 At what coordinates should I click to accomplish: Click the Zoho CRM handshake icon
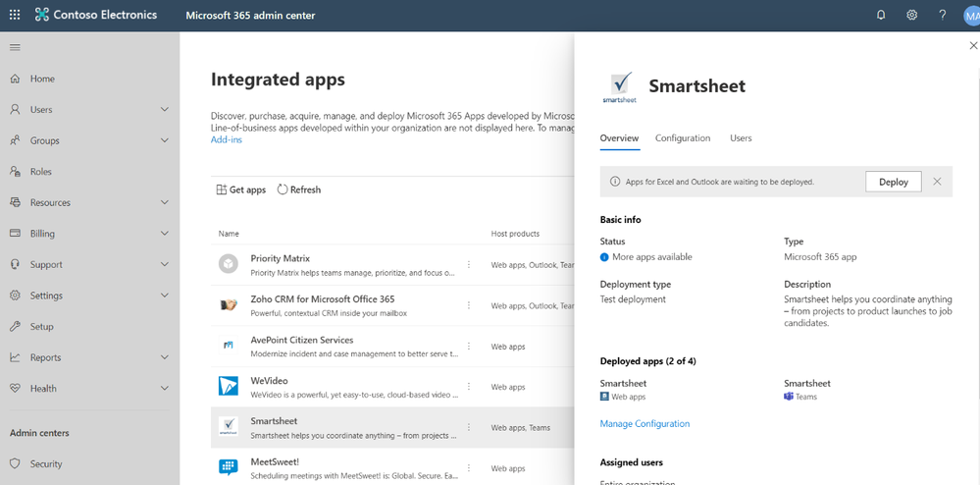(229, 304)
